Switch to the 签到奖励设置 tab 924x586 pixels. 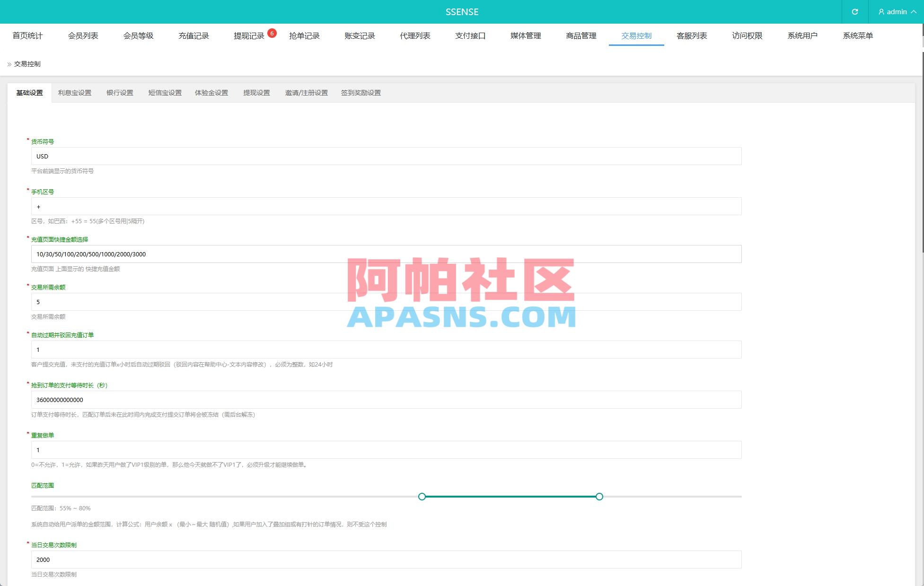pos(361,93)
